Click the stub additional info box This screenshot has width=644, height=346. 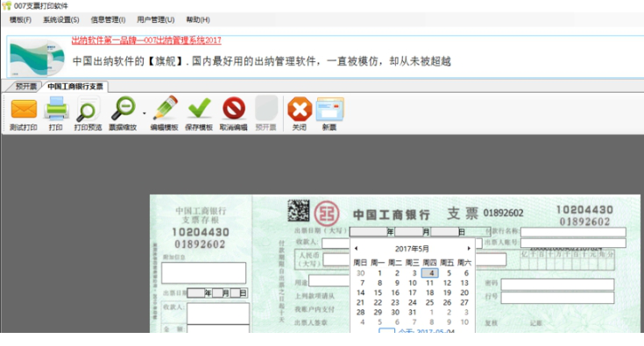[203, 273]
